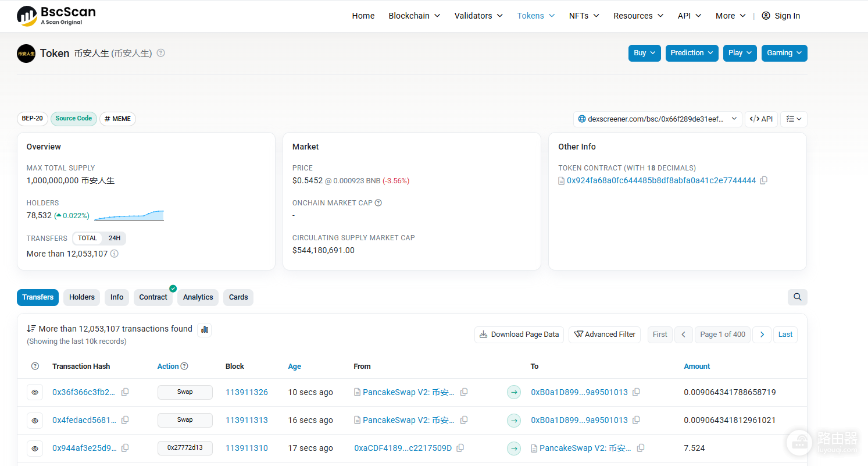Switch the Age column display format
Viewport: 868px width, 466px height.
[295, 367]
